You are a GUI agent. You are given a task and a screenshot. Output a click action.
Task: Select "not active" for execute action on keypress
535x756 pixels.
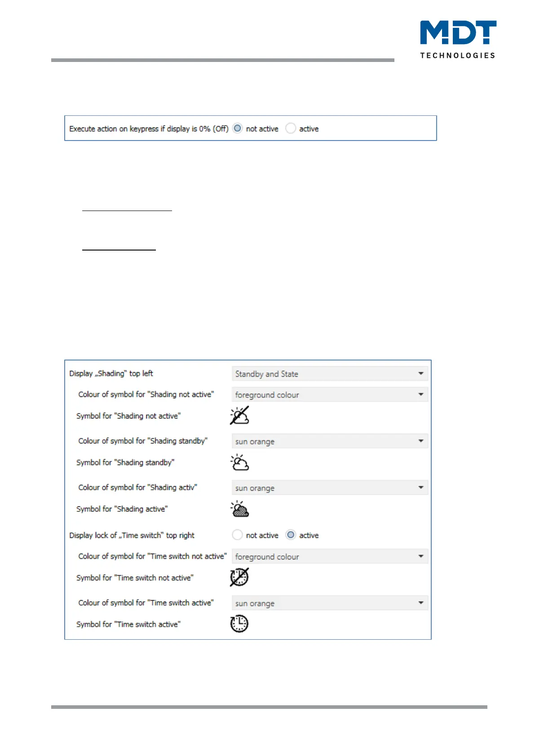[x=238, y=128]
